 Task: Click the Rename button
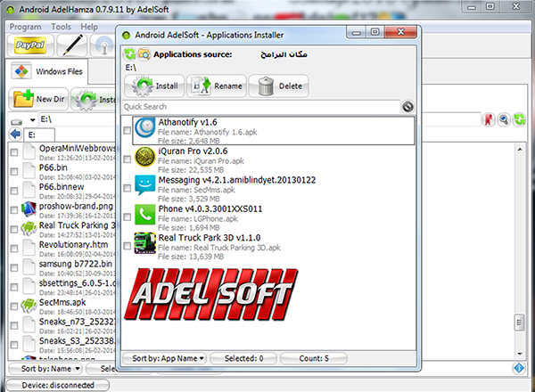(217, 86)
